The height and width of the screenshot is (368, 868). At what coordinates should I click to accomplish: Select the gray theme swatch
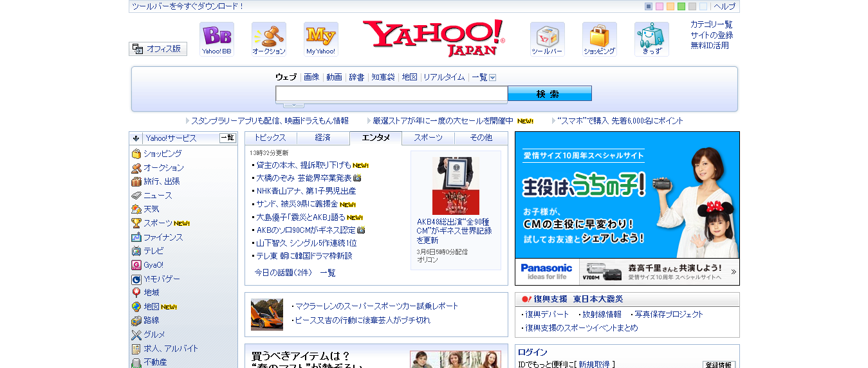(x=692, y=6)
